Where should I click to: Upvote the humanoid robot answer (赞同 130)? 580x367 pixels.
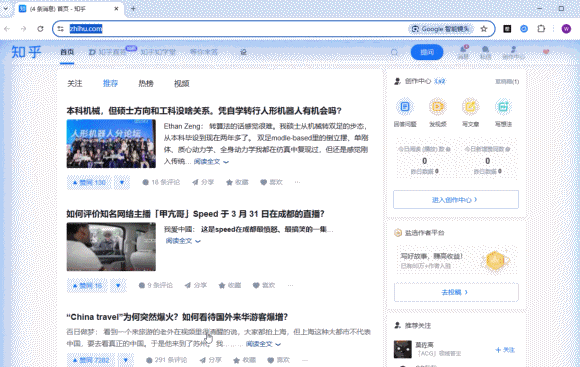(x=89, y=182)
